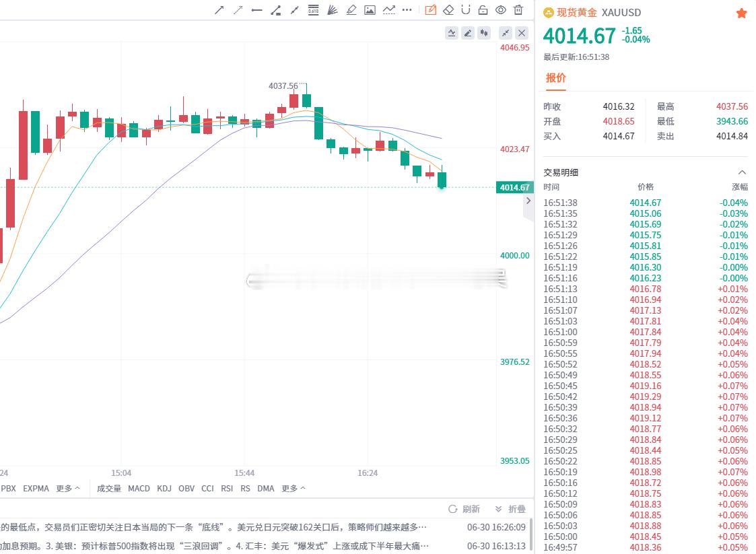This screenshot has width=756, height=554.
Task: Select the RS sub-indicator
Action: point(246,489)
